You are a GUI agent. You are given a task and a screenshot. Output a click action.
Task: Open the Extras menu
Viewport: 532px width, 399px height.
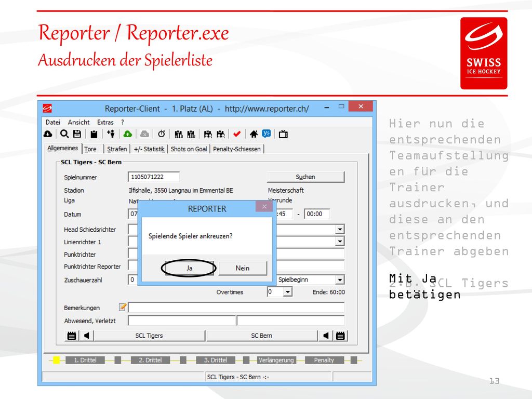[x=105, y=122]
